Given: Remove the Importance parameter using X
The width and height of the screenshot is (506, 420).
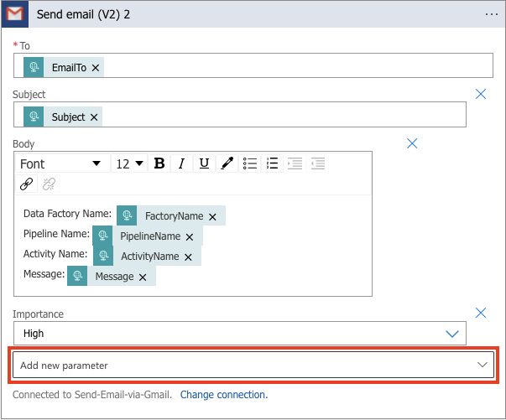Looking at the screenshot, I should tap(481, 313).
